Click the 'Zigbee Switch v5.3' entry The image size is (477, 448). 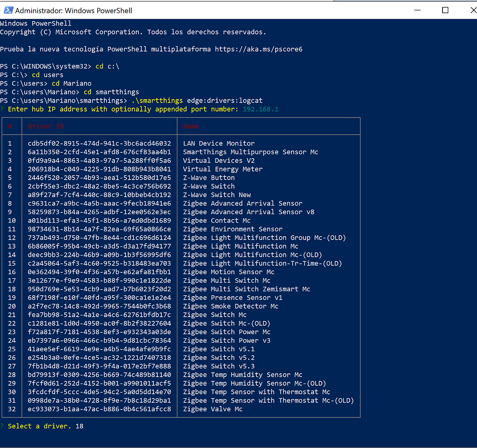click(219, 366)
